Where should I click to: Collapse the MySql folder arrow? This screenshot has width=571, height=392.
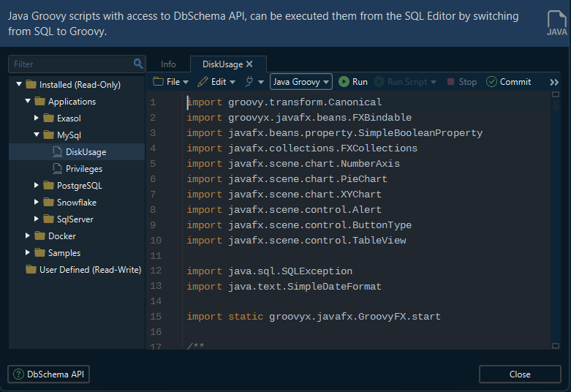click(37, 135)
